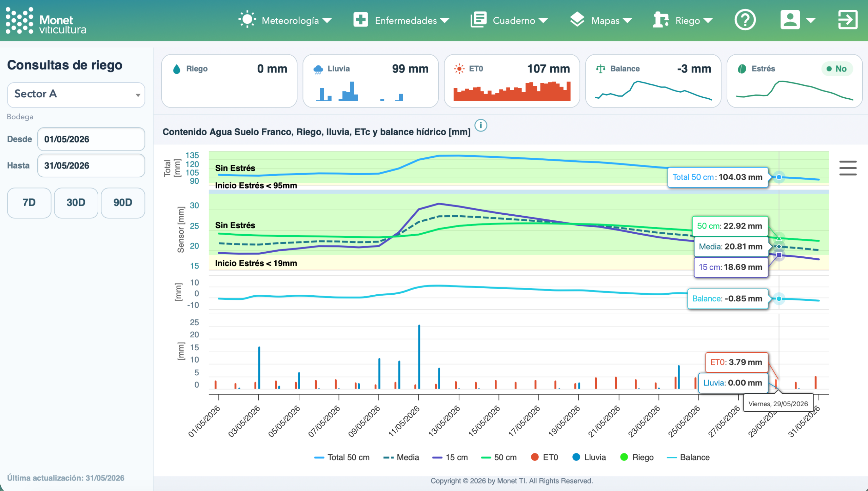Toggle the Balance legend series
This screenshot has width=868, height=491.
(688, 457)
